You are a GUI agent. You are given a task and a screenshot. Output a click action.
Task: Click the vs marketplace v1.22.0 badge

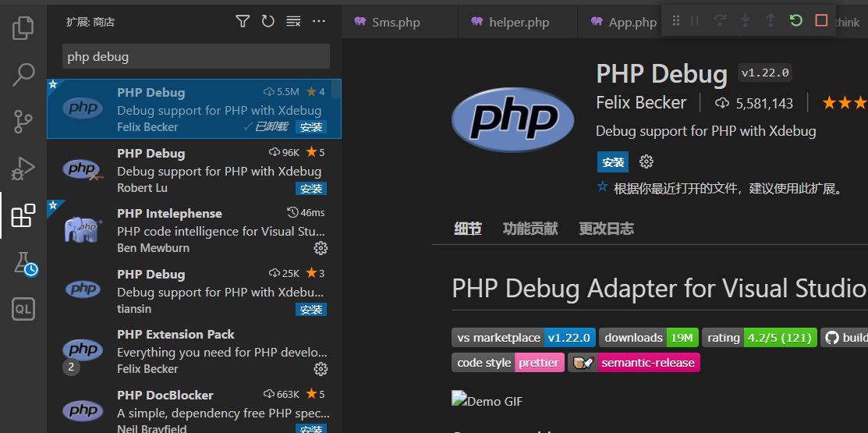(523, 338)
